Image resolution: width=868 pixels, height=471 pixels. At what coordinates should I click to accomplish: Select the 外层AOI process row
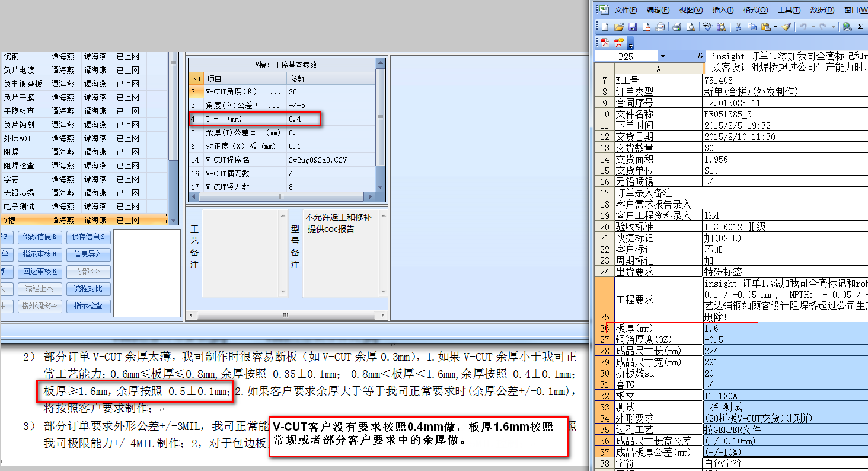click(x=84, y=138)
